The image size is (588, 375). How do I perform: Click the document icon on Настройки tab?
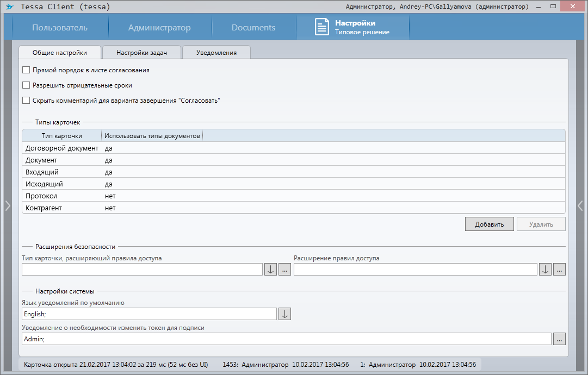[x=322, y=27]
